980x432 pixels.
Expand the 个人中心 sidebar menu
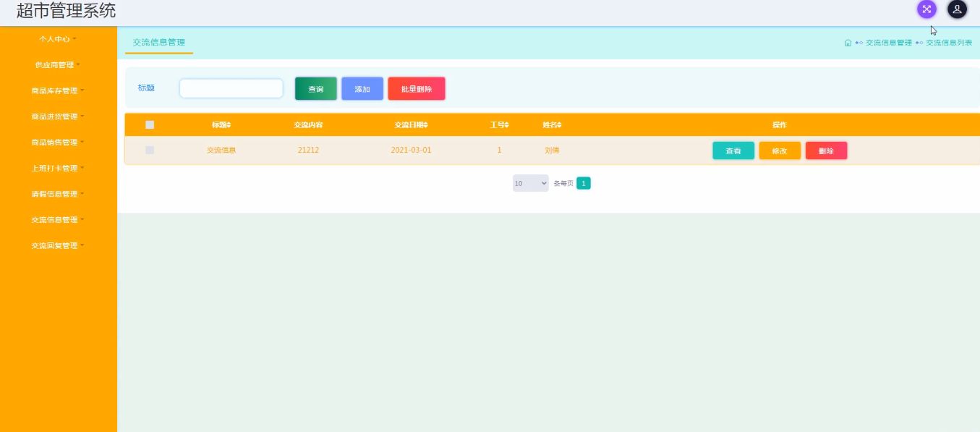click(x=58, y=39)
